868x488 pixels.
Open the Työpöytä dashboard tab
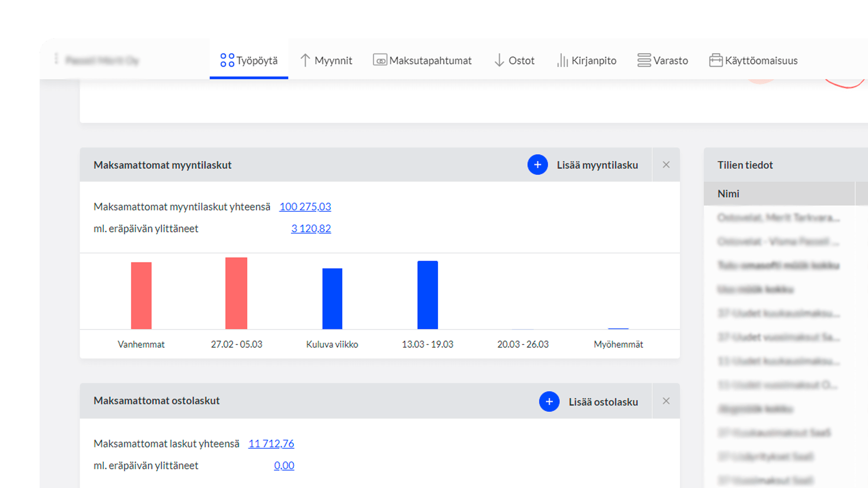(x=249, y=60)
